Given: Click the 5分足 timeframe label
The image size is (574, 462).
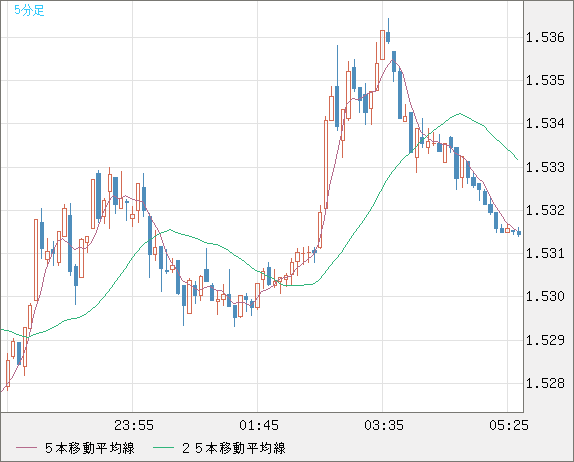Looking at the screenshot, I should point(29,10).
